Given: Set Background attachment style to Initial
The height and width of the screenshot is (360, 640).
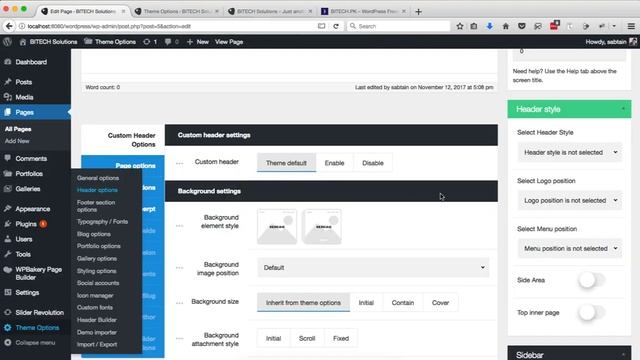Looking at the screenshot, I should (x=273, y=338).
